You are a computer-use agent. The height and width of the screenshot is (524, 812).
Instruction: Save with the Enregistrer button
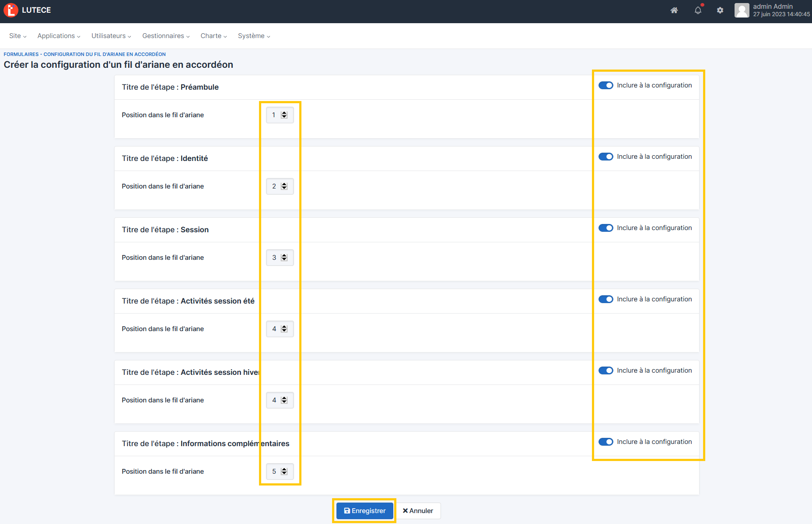[x=364, y=511]
